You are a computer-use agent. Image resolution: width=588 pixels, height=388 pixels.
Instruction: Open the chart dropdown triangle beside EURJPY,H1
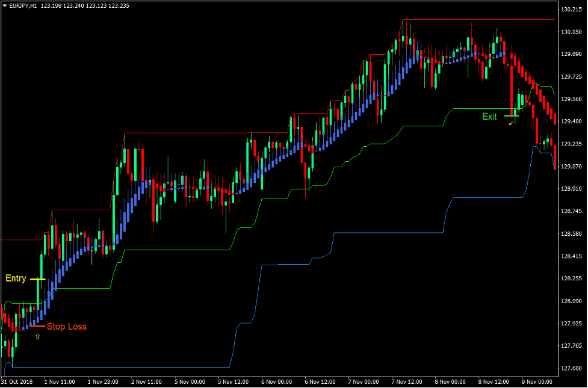coord(5,5)
